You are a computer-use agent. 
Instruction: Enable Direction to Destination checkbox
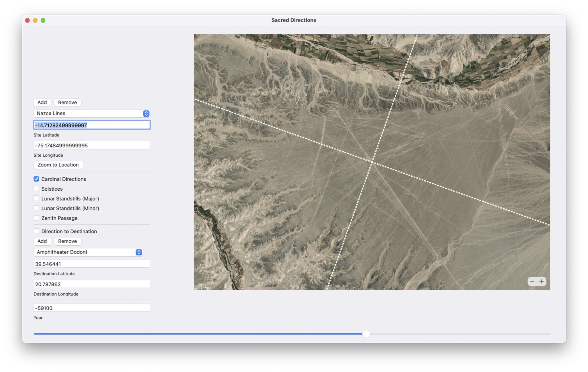36,231
